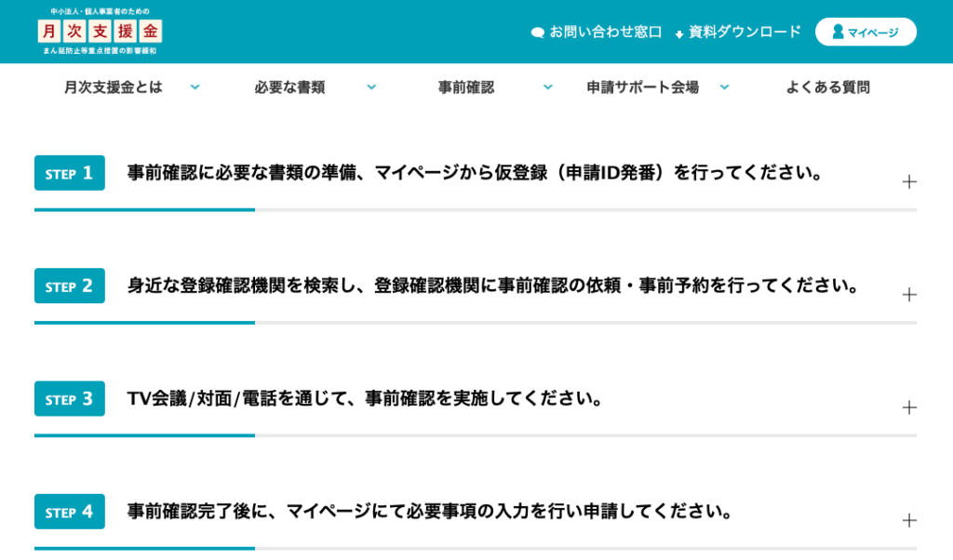The width and height of the screenshot is (953, 560).
Task: Click the STEP 2 badge
Action: pos(70,286)
